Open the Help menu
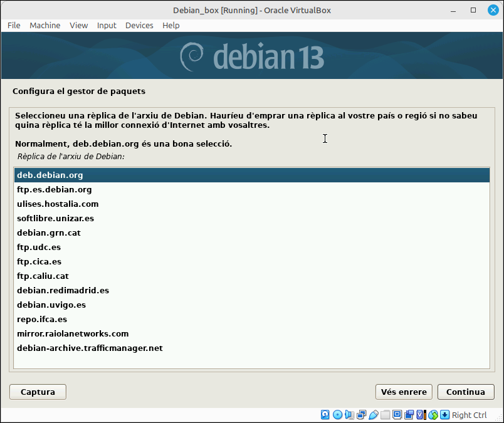 171,26
